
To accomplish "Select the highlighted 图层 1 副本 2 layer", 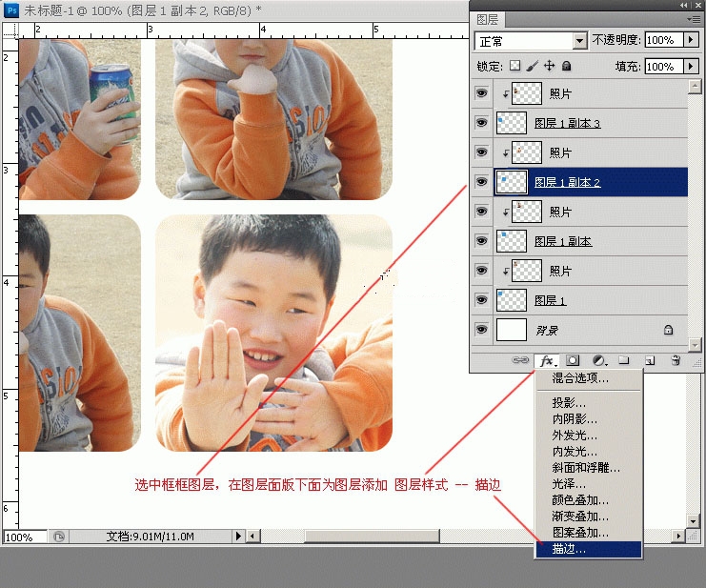I will [591, 182].
